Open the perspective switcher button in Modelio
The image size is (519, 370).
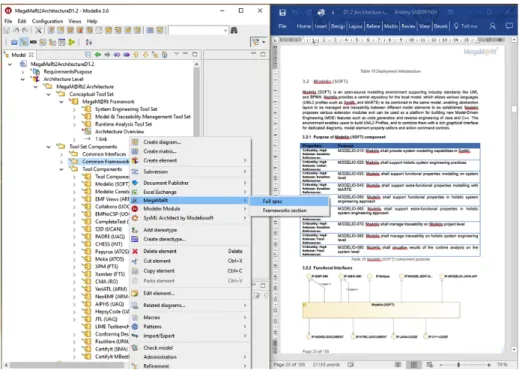pos(258,42)
